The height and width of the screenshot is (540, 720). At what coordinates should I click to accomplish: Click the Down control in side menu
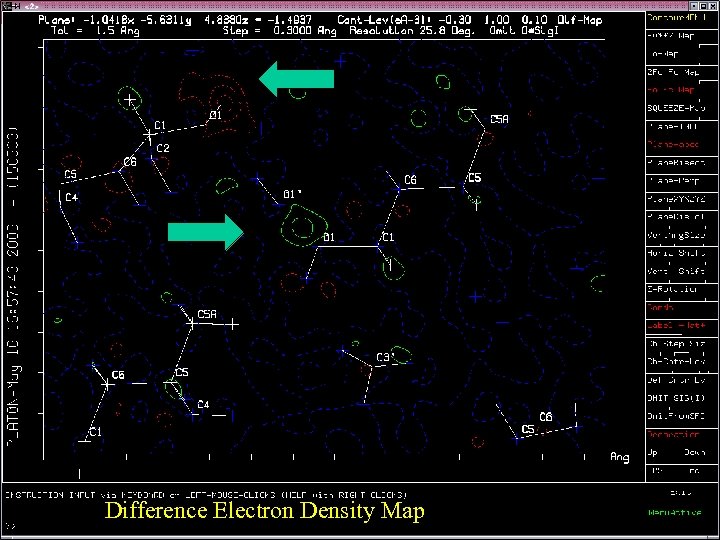pyautogui.click(x=694, y=452)
